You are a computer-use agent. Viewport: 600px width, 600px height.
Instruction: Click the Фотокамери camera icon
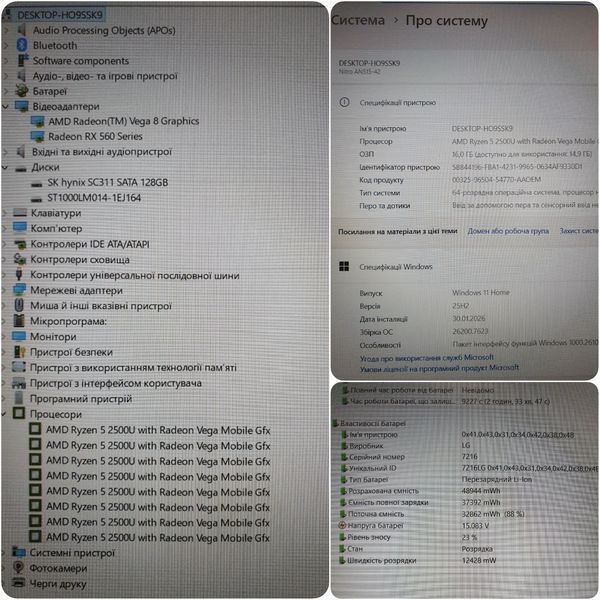click(x=18, y=567)
